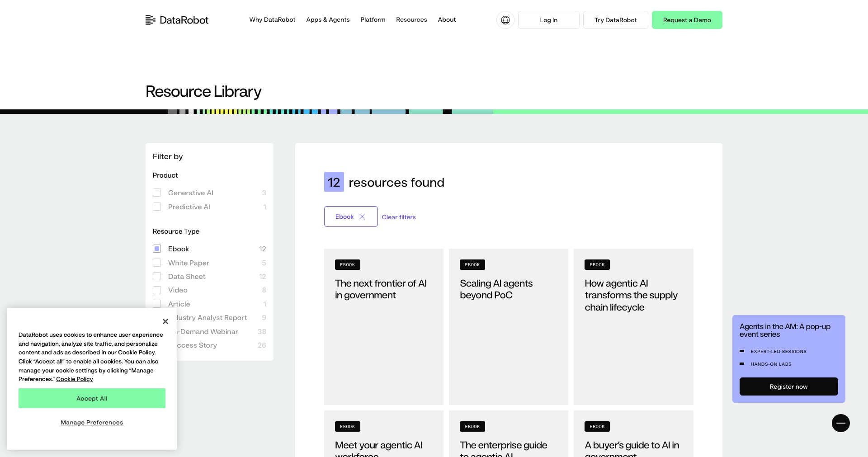Open 'The next frontier of AI in government' ebook
868x457 pixels.
coord(384,327)
